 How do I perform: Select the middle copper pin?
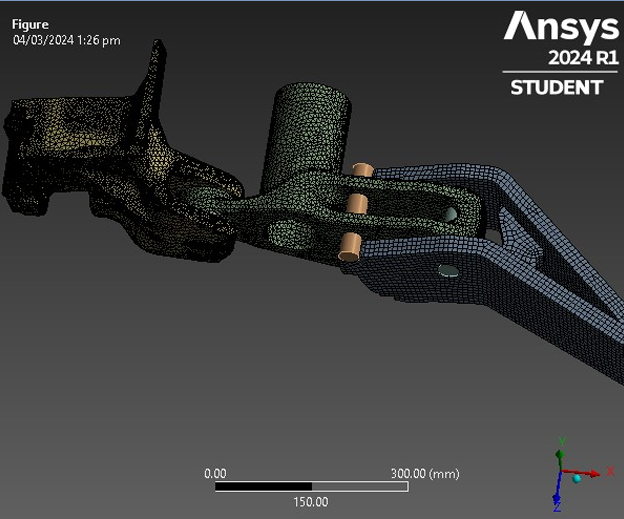tap(357, 203)
